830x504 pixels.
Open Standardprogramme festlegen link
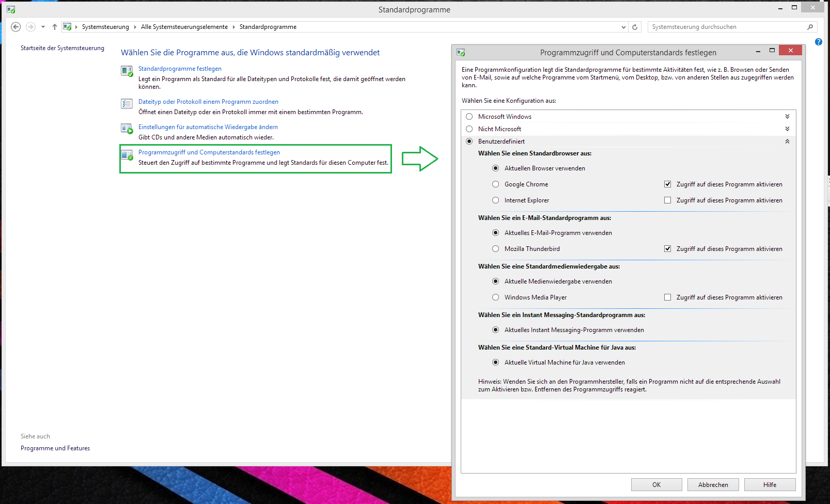click(x=180, y=69)
